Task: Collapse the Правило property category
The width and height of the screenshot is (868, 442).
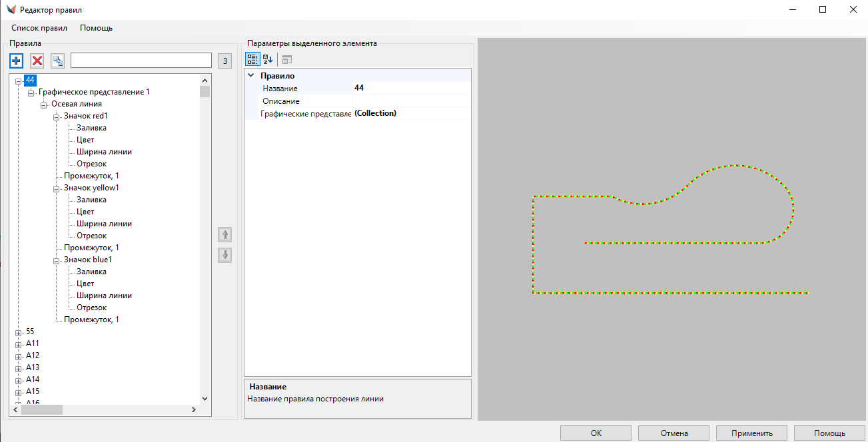Action: (x=251, y=76)
